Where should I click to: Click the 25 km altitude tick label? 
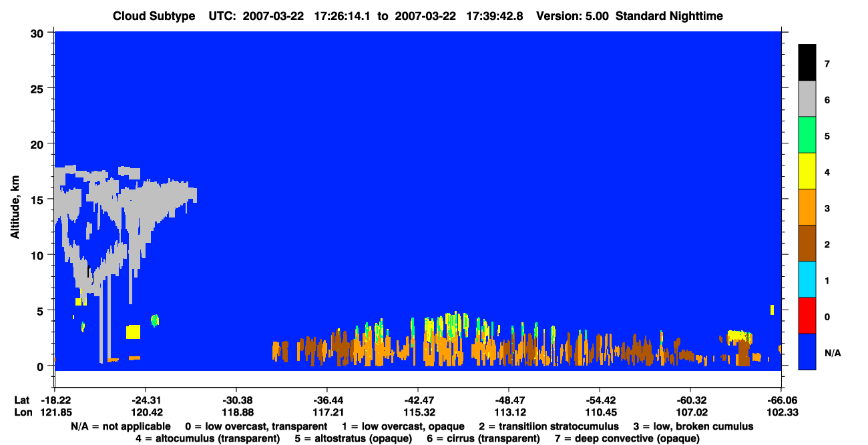click(39, 88)
